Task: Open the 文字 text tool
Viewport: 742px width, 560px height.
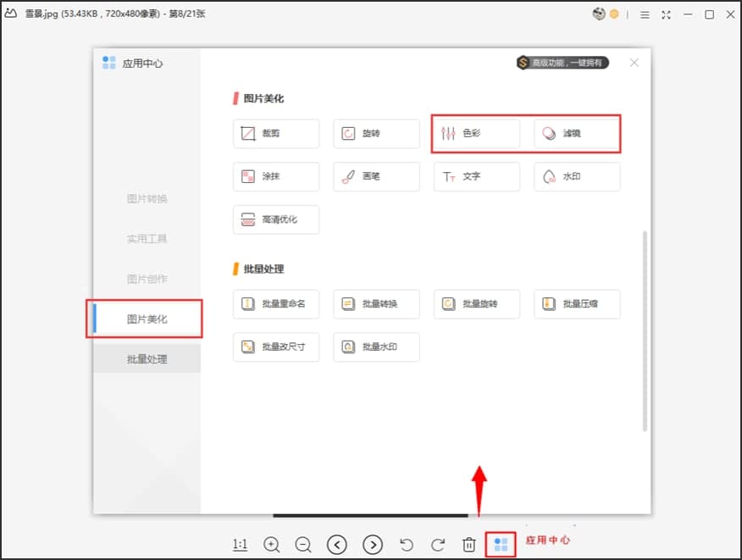Action: pyautogui.click(x=477, y=176)
